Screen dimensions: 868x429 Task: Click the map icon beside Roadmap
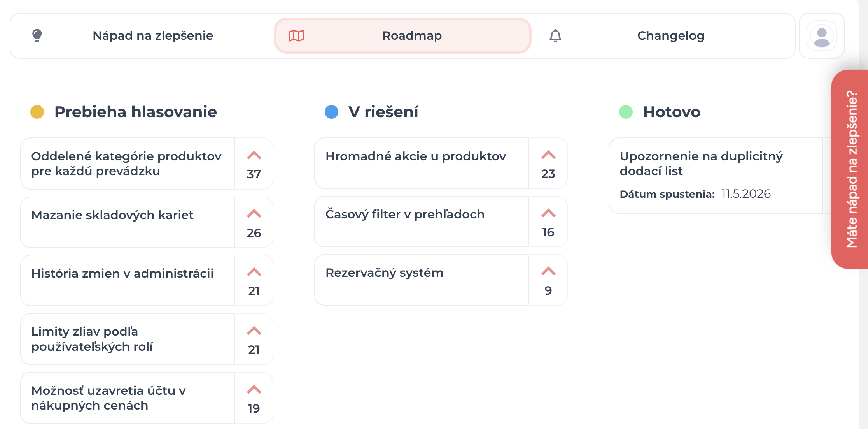[x=296, y=35]
